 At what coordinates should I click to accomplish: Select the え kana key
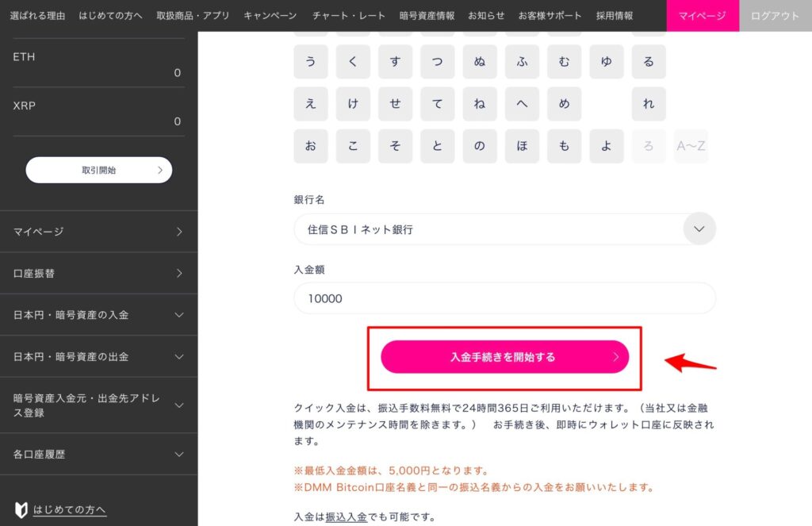311,104
